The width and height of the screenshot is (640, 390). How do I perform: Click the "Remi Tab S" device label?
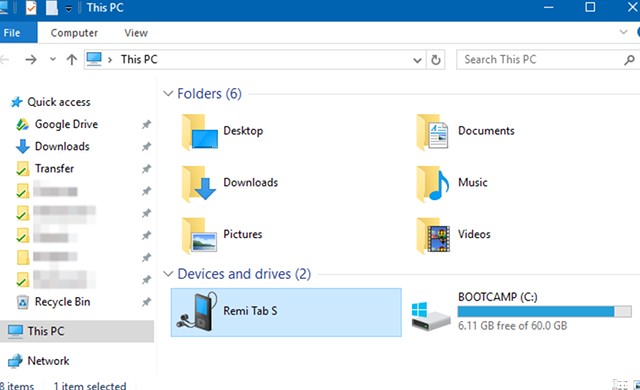click(250, 311)
